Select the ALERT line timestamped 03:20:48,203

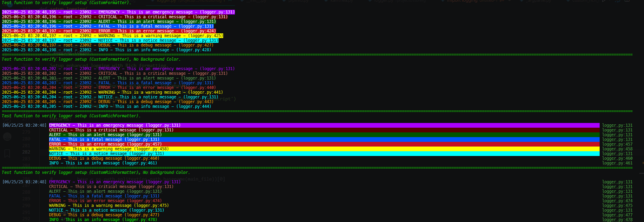[109, 78]
